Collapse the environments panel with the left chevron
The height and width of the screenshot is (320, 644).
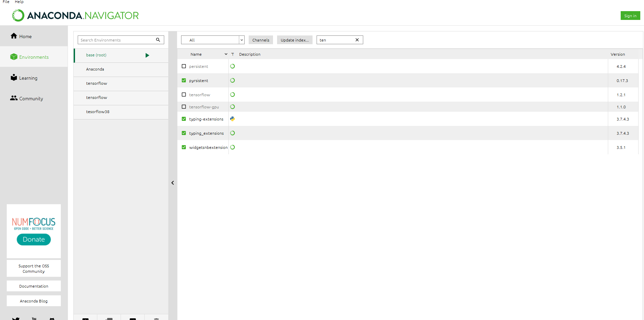pyautogui.click(x=173, y=183)
